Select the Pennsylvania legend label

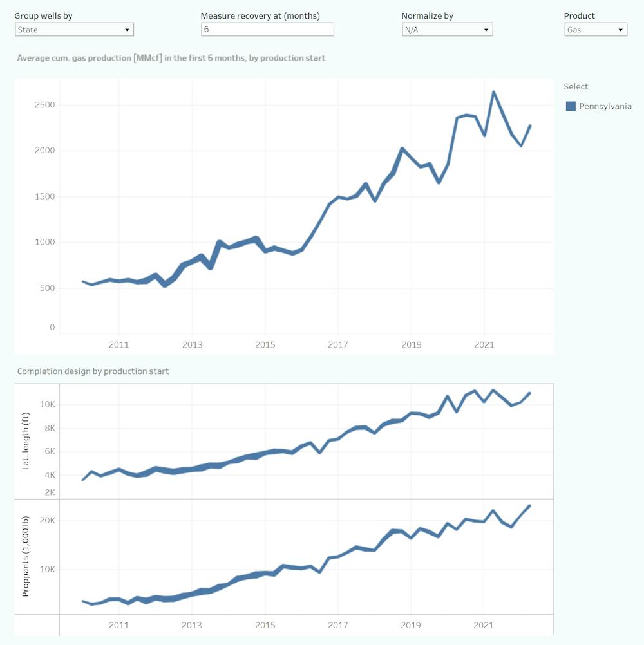coord(605,106)
